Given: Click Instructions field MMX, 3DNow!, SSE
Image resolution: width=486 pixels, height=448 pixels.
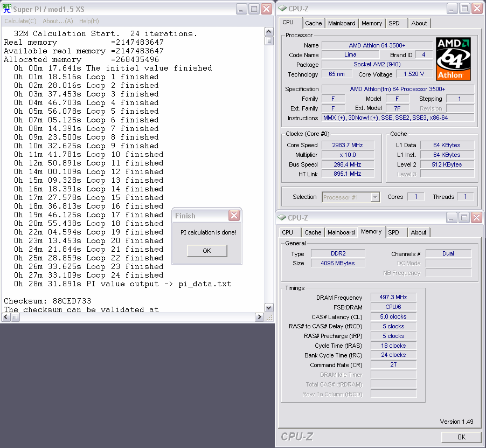Looking at the screenshot, I should tap(398, 118).
